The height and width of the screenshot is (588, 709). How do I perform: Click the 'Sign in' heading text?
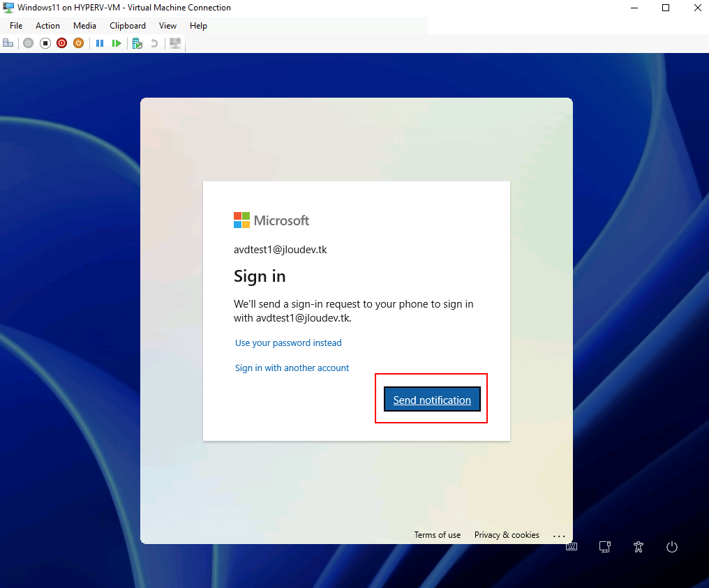pyautogui.click(x=260, y=276)
